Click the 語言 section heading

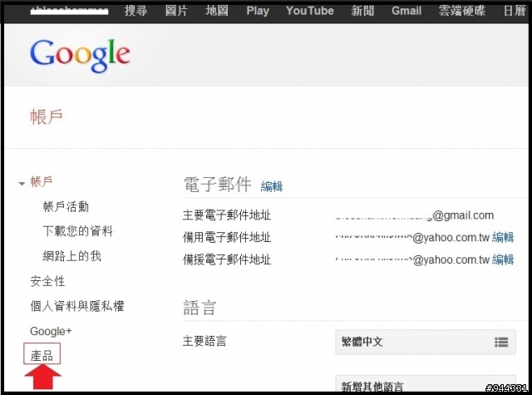click(x=199, y=308)
